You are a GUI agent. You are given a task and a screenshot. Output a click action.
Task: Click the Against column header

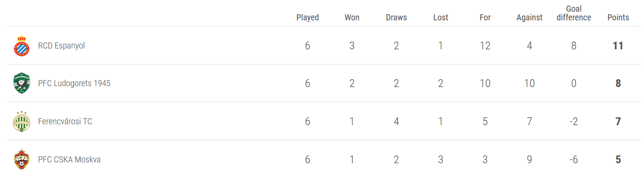pos(530,17)
